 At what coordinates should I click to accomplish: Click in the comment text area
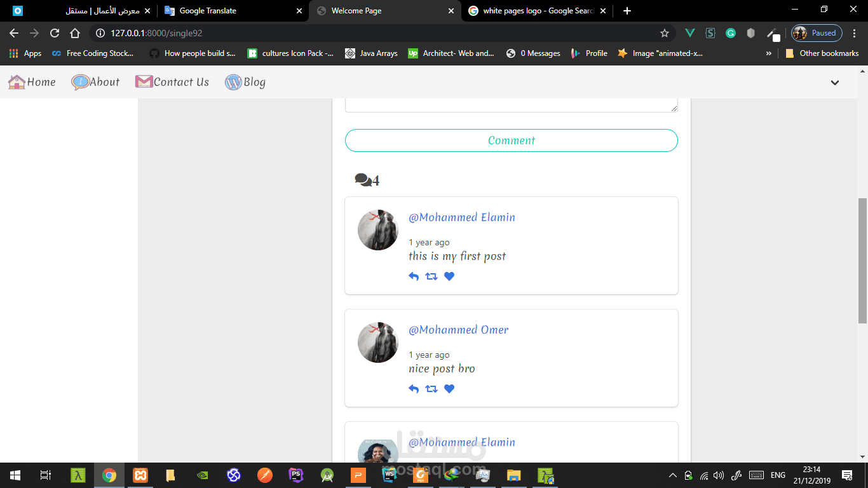pyautogui.click(x=512, y=105)
